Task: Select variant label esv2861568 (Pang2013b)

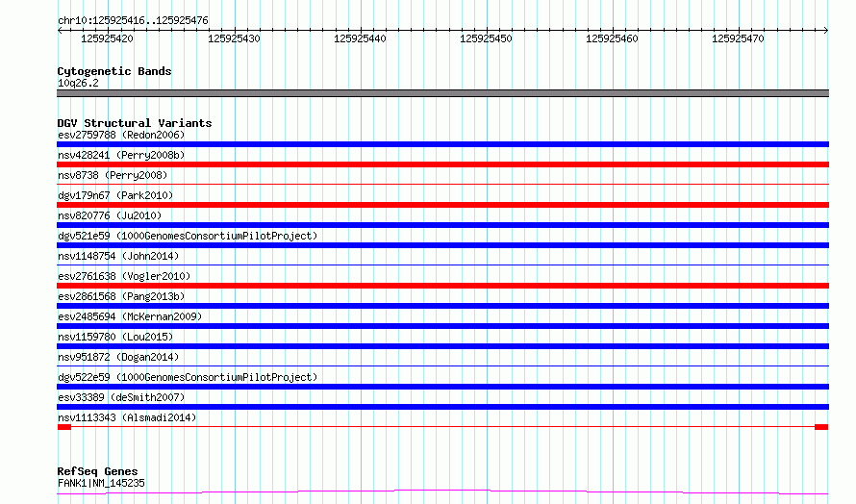Action: coord(121,296)
